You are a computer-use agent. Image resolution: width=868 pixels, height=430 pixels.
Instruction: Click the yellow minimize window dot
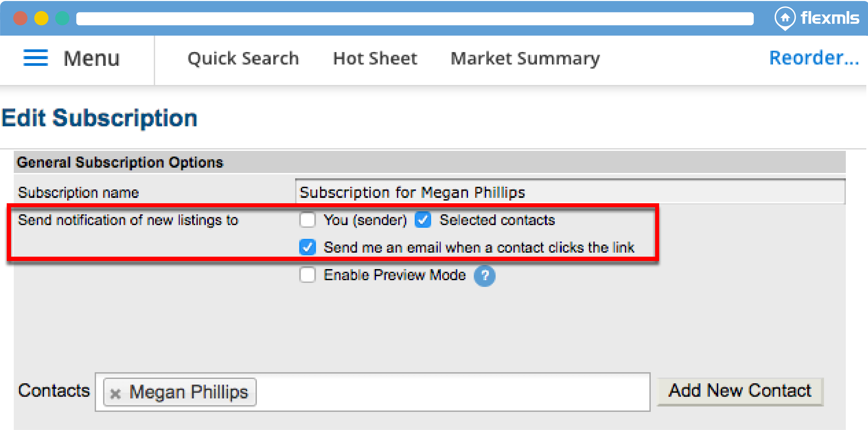[x=41, y=18]
